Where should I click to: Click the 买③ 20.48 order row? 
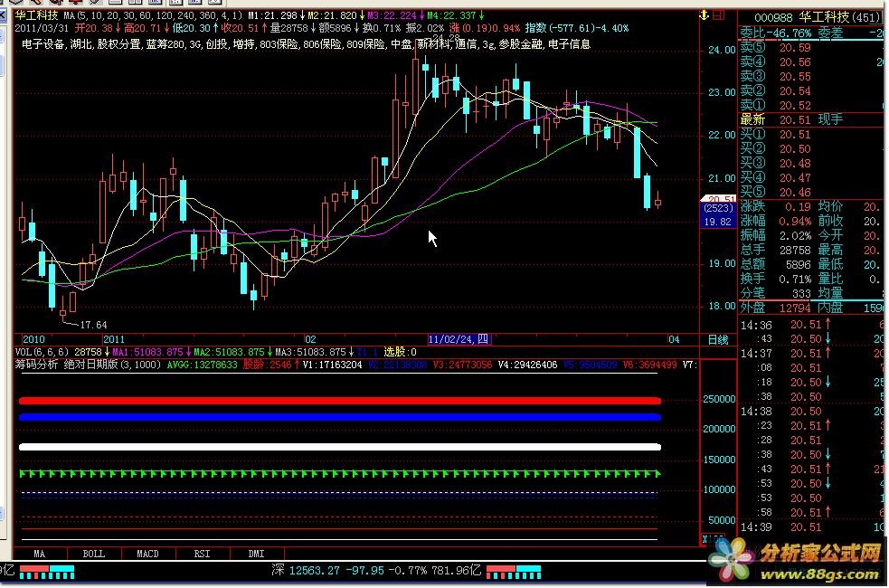tap(812, 164)
